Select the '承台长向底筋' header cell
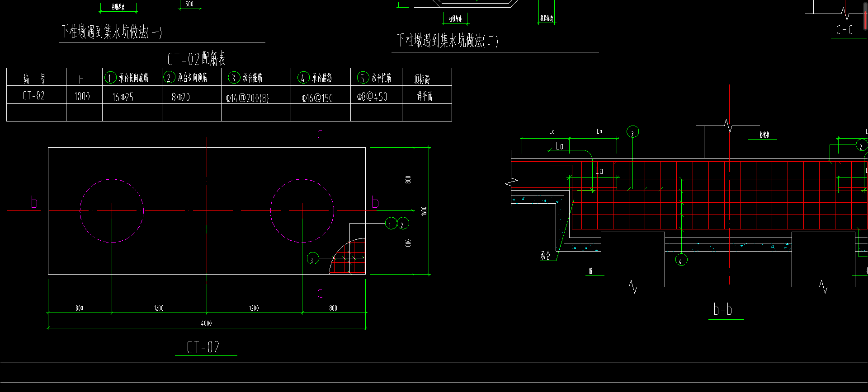Screen dimensions: 868x392 [132, 77]
